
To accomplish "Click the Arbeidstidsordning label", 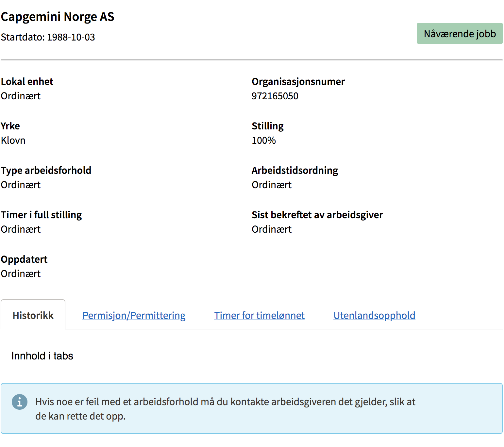I will (295, 171).
